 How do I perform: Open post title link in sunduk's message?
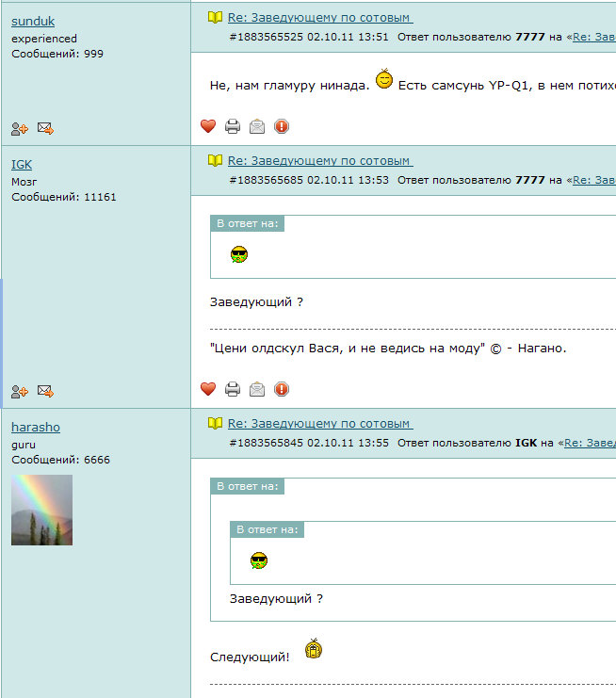pyautogui.click(x=319, y=18)
